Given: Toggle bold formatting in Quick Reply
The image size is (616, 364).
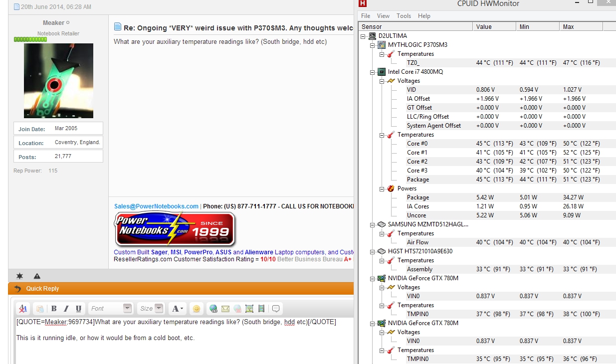Looking at the screenshot, I should pyautogui.click(x=54, y=309).
